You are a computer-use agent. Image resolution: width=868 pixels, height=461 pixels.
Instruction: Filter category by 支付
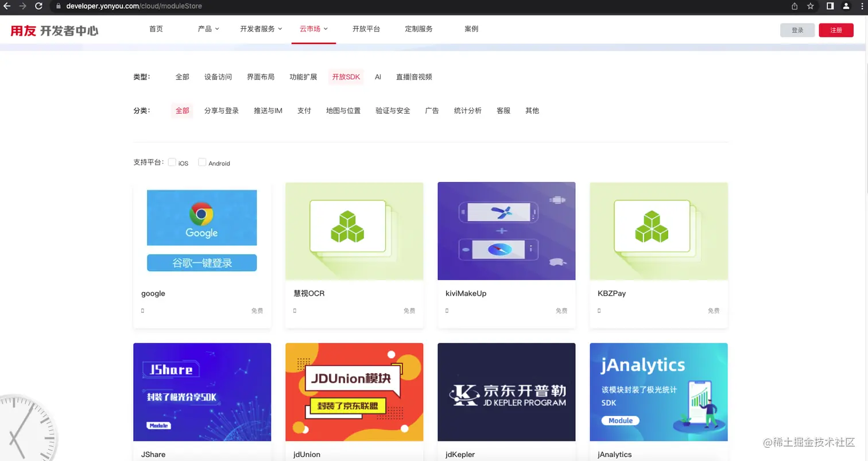(304, 111)
